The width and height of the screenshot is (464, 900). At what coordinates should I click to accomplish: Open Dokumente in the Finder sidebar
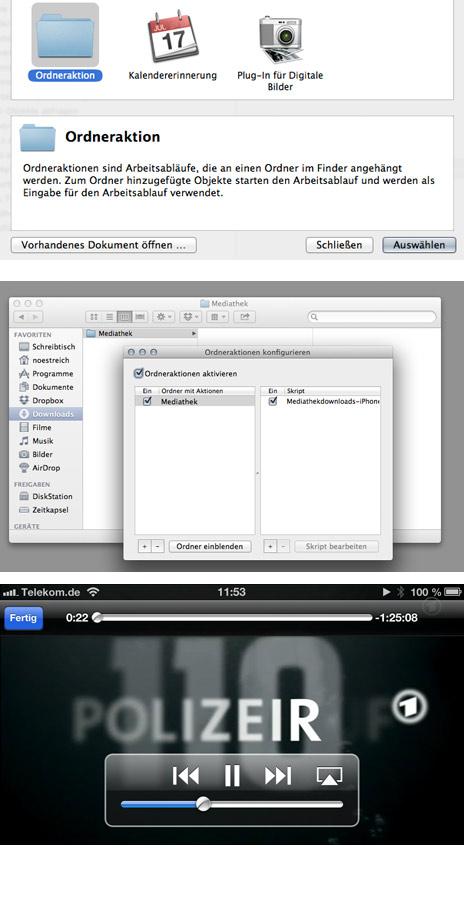(46, 387)
